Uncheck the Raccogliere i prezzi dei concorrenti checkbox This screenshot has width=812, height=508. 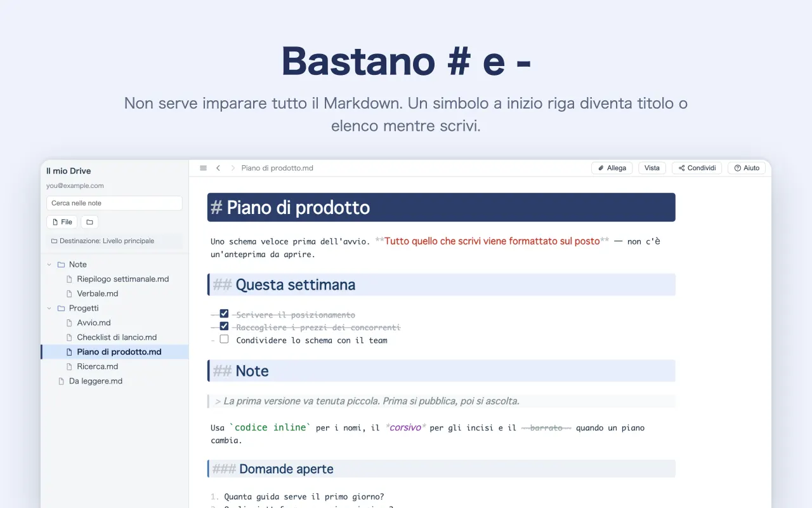point(224,326)
